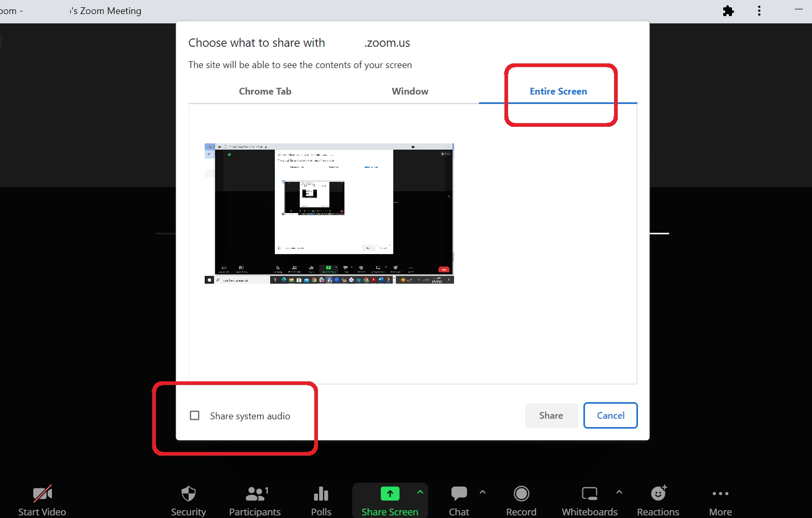Open the Chat bubble icon
This screenshot has height=518, width=812.
(x=459, y=494)
